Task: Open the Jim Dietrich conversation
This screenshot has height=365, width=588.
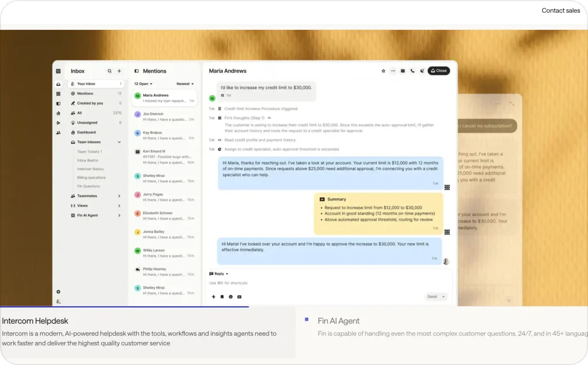Action: coord(164,117)
